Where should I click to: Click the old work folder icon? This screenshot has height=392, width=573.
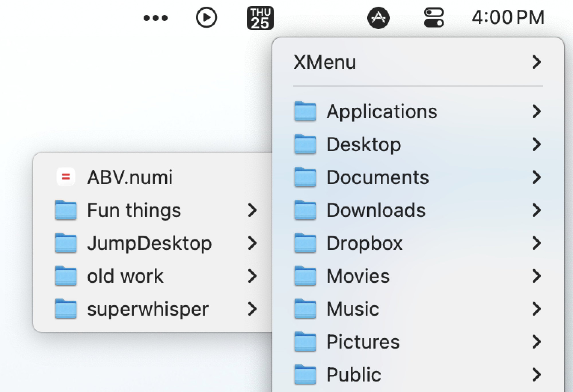point(66,276)
